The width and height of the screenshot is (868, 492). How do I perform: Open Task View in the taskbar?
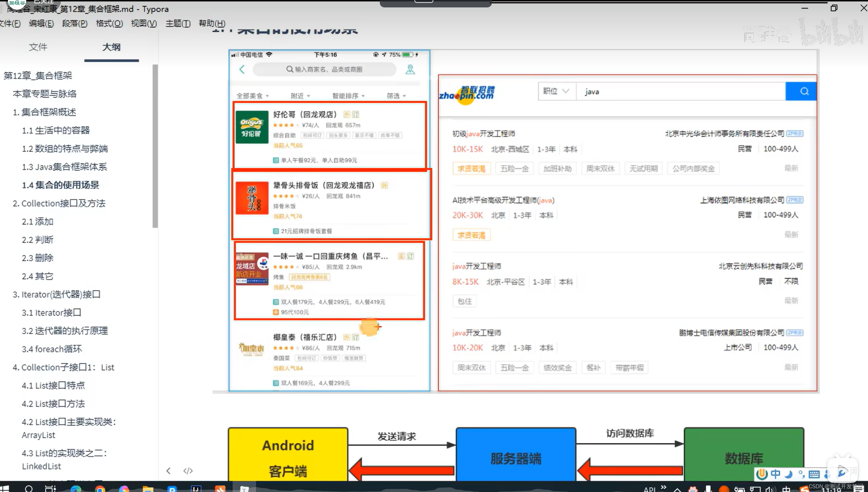click(x=50, y=489)
